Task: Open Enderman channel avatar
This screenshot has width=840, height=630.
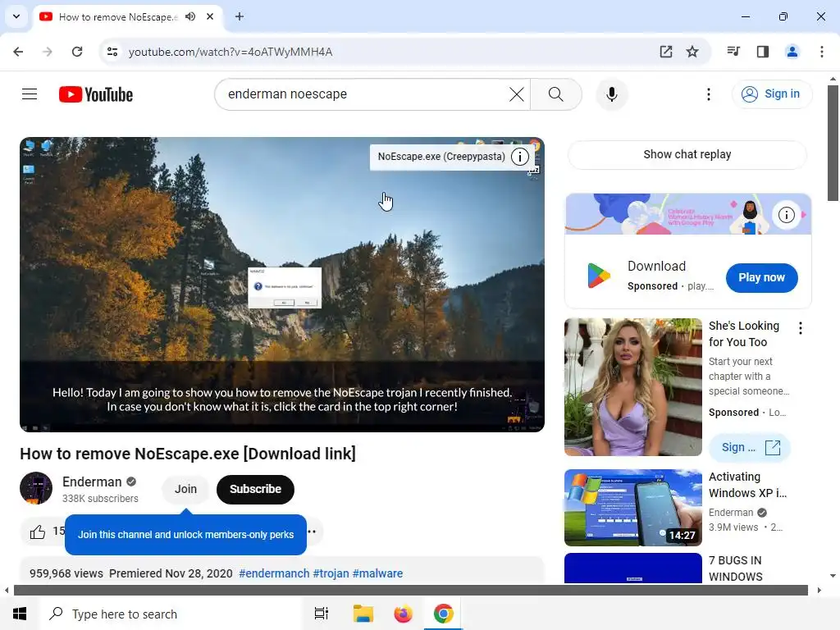Action: click(x=36, y=488)
